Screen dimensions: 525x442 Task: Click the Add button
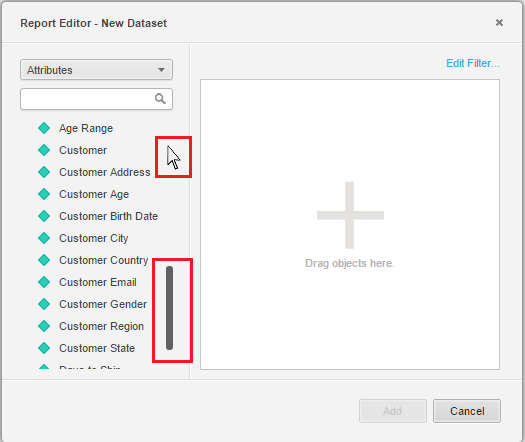pyautogui.click(x=393, y=411)
